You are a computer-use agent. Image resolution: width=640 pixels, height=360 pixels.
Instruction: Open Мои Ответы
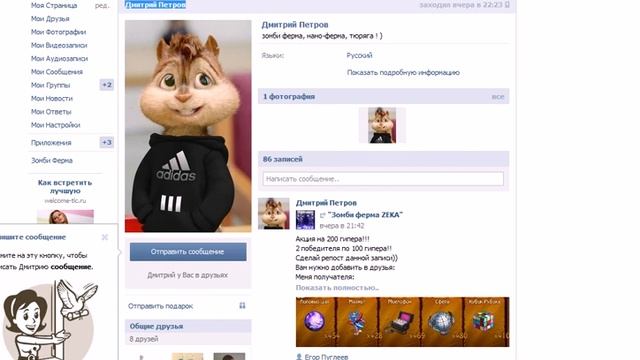click(51, 111)
